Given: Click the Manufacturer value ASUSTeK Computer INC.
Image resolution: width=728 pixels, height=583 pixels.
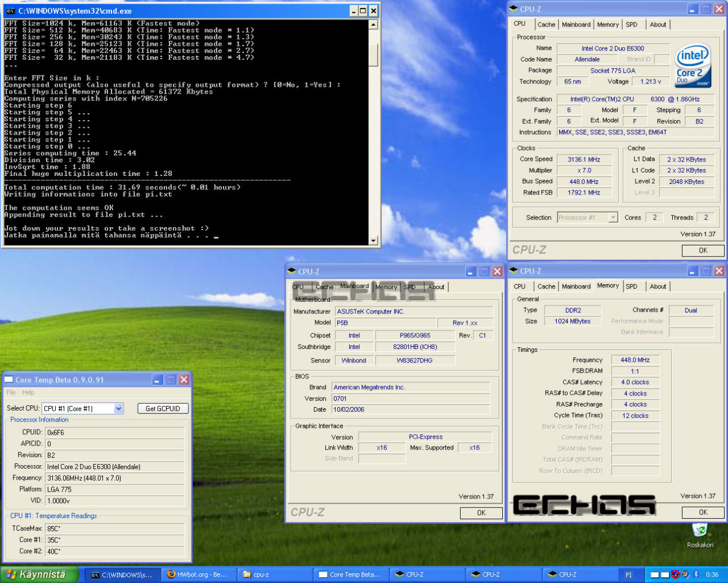Looking at the screenshot, I should [414, 312].
